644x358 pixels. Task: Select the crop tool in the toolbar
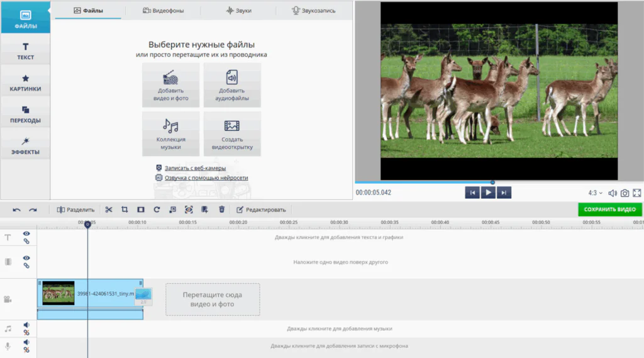[x=125, y=210]
